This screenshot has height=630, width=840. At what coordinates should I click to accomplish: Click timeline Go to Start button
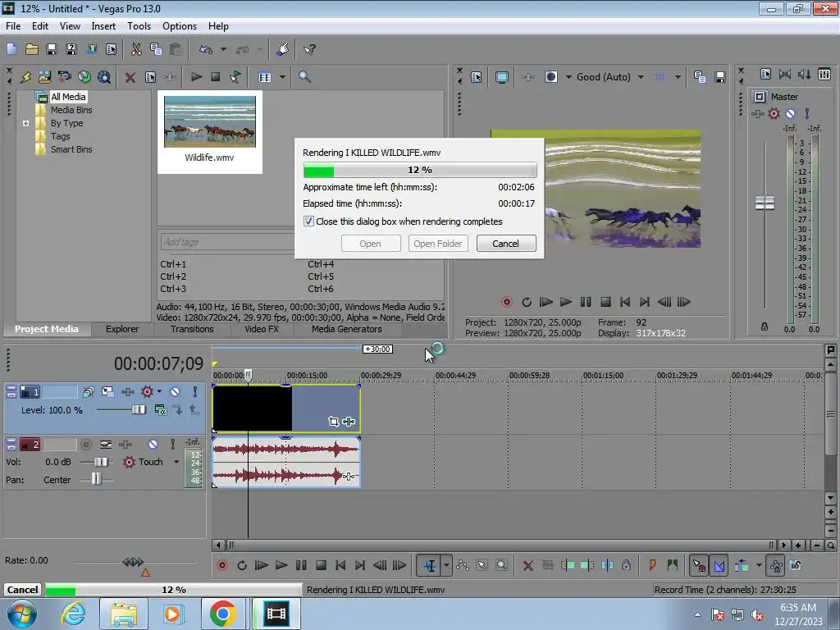click(340, 565)
